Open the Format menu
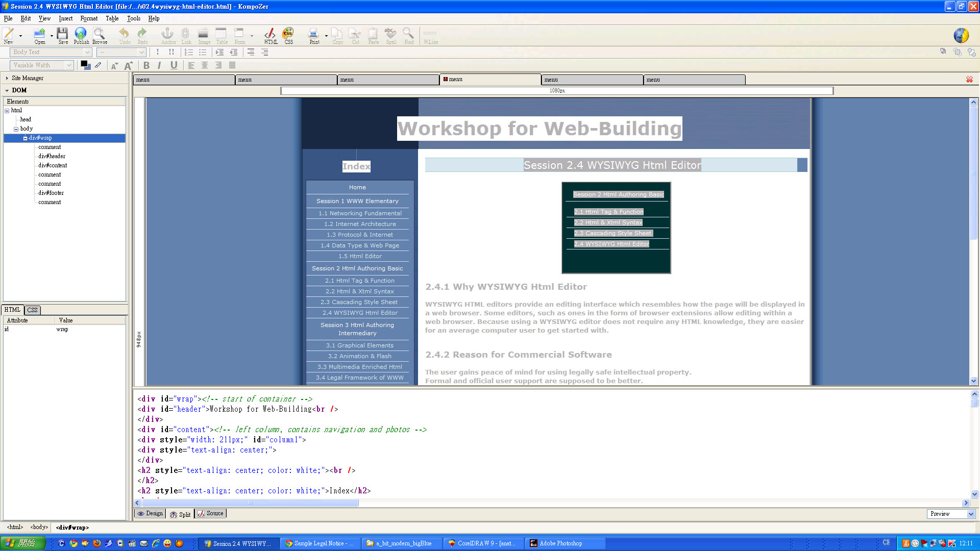 pos(88,18)
